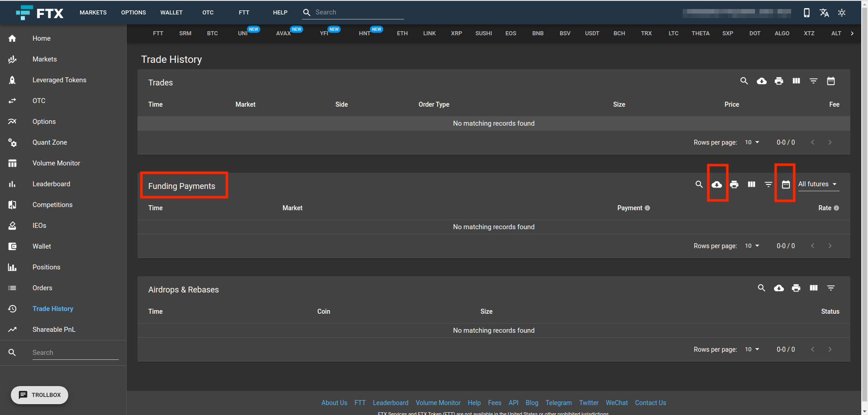Select BTC in the ticker bar
Screen dimensions: 868x415
212,33
